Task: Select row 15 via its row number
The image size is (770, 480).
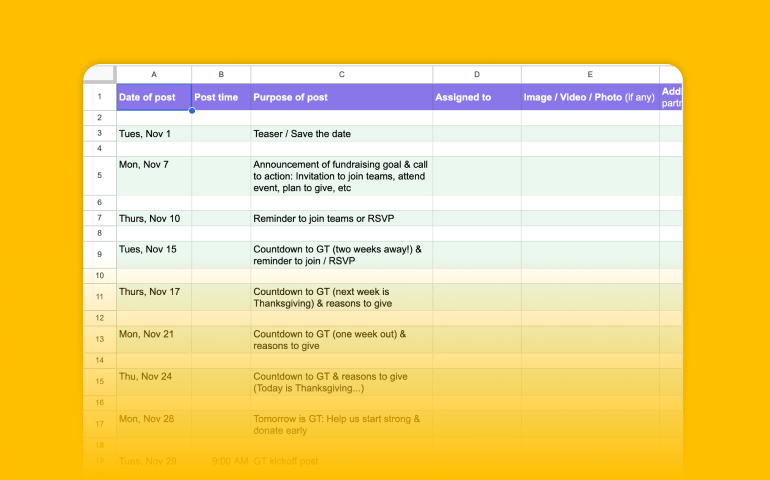Action: pos(100,381)
